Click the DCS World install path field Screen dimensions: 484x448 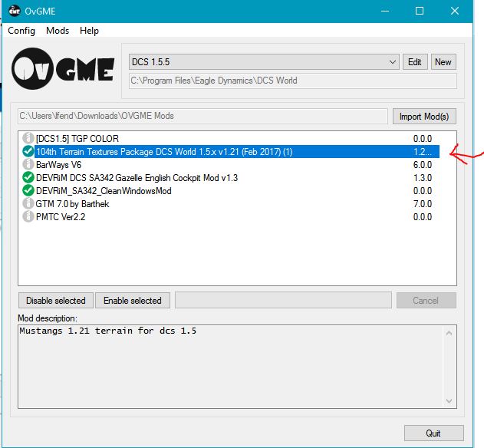(x=292, y=81)
